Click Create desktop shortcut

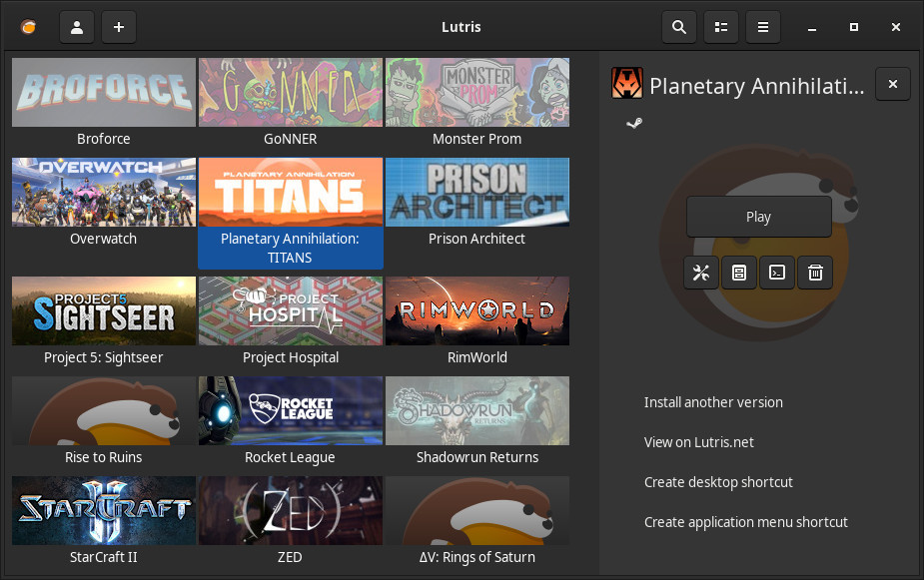718,482
